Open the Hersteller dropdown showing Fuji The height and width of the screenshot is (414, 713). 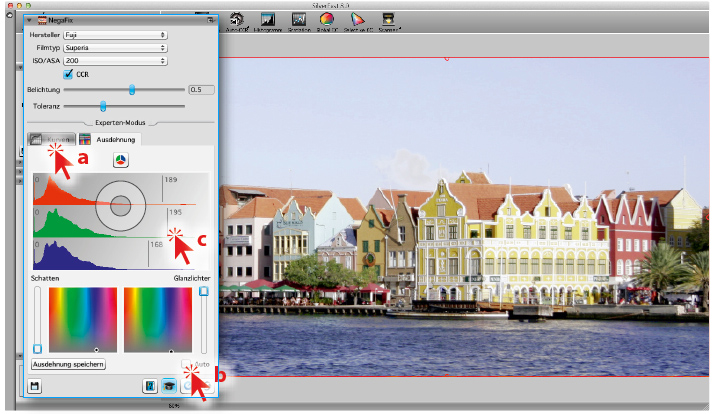[114, 34]
